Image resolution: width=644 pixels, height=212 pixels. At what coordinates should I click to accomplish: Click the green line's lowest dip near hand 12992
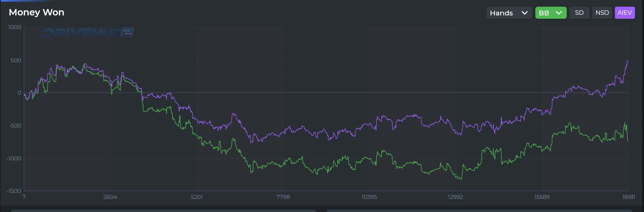point(461,179)
